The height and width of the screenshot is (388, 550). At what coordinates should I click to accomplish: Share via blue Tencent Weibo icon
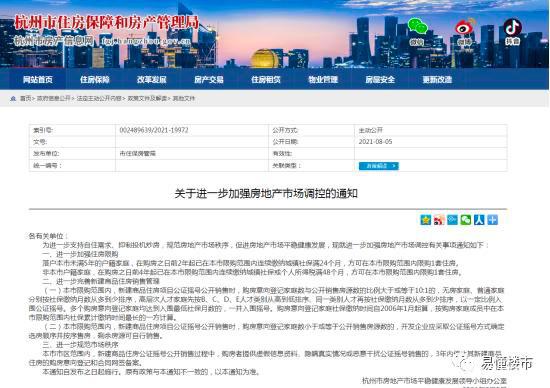tap(452, 220)
